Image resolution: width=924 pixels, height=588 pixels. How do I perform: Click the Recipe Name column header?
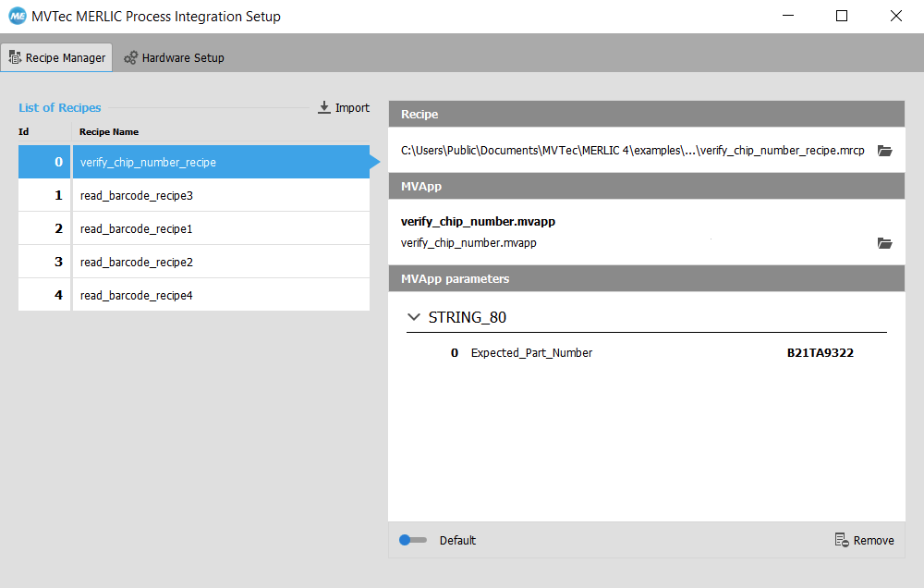click(x=109, y=131)
